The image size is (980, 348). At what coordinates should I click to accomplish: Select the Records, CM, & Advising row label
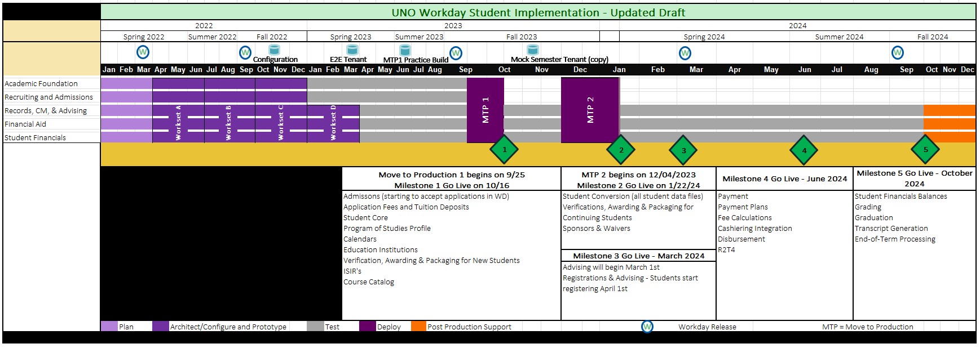[x=46, y=110]
